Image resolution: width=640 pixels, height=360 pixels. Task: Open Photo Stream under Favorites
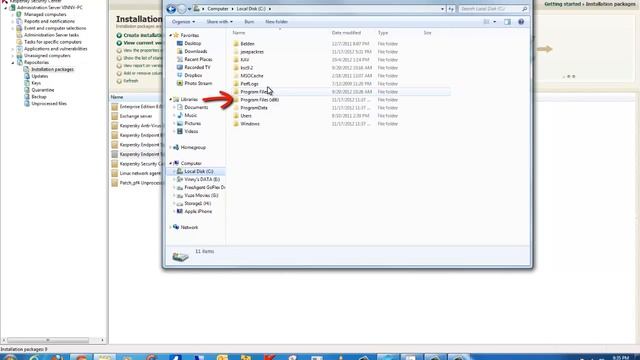click(x=198, y=83)
